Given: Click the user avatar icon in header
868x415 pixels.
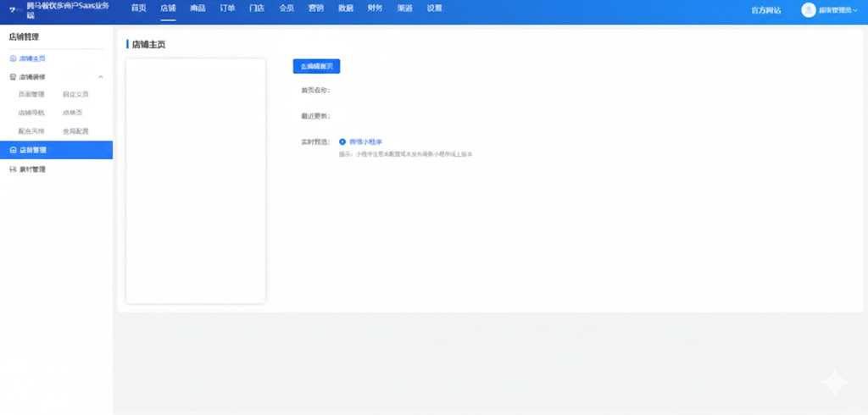Looking at the screenshot, I should click(808, 10).
